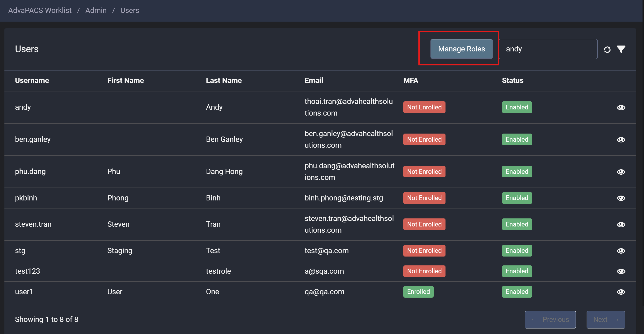Open Manage Roles
644x334 pixels.
tap(462, 49)
